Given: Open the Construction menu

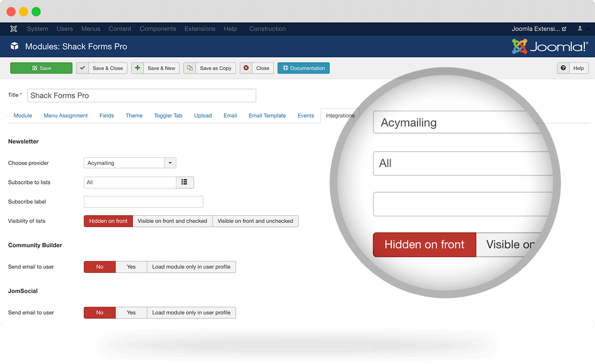Looking at the screenshot, I should coord(267,29).
